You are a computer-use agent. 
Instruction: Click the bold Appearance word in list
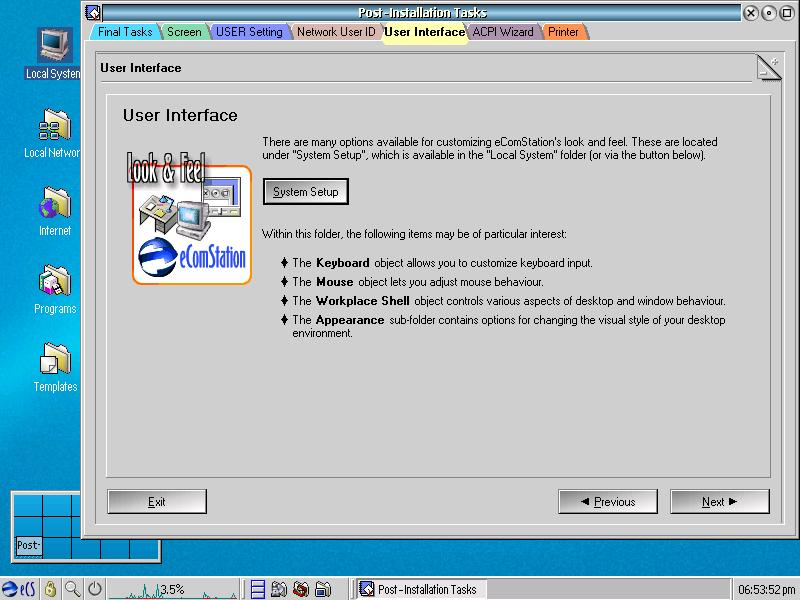pos(349,320)
